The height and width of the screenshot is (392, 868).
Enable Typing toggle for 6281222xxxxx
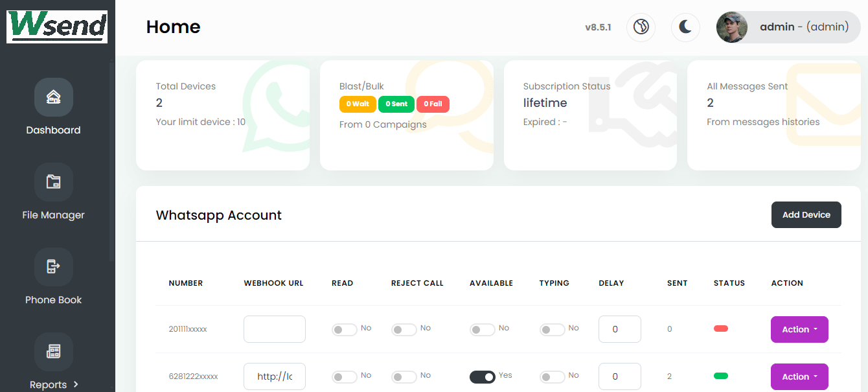pos(553,377)
